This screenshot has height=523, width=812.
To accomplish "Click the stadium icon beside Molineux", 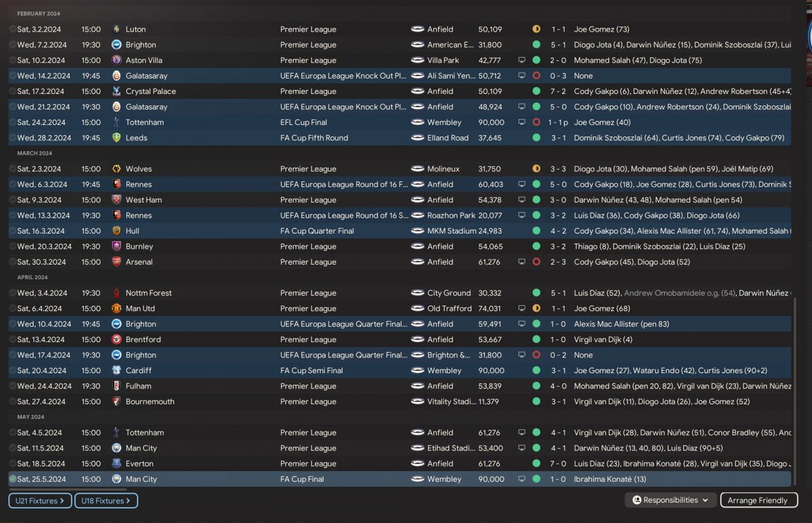I will [417, 169].
